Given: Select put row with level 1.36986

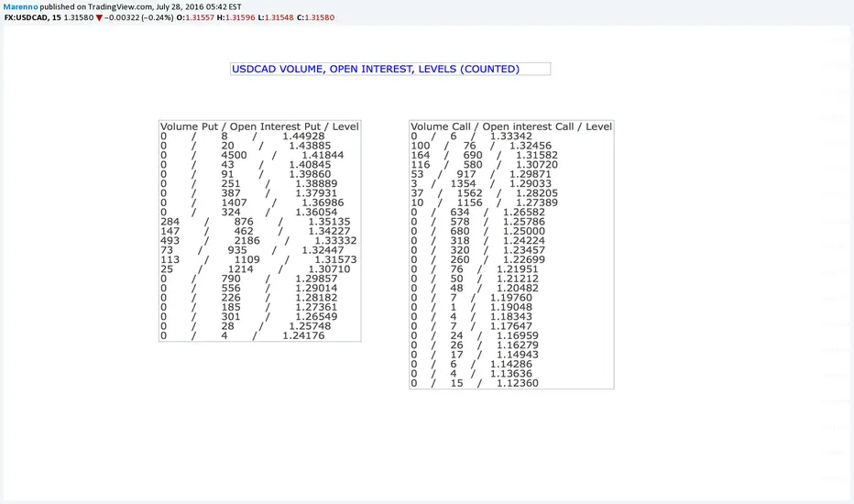Looking at the screenshot, I should click(x=252, y=203).
